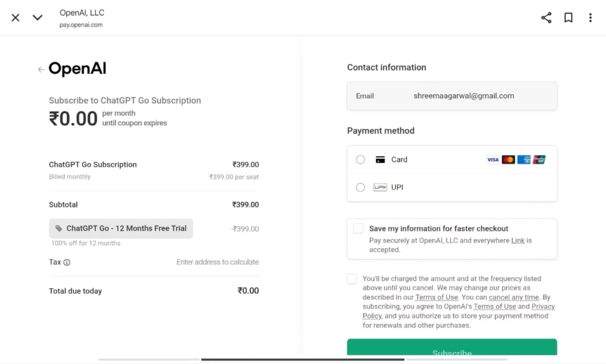
Task: Click the Visa card icon
Action: coord(493,159)
